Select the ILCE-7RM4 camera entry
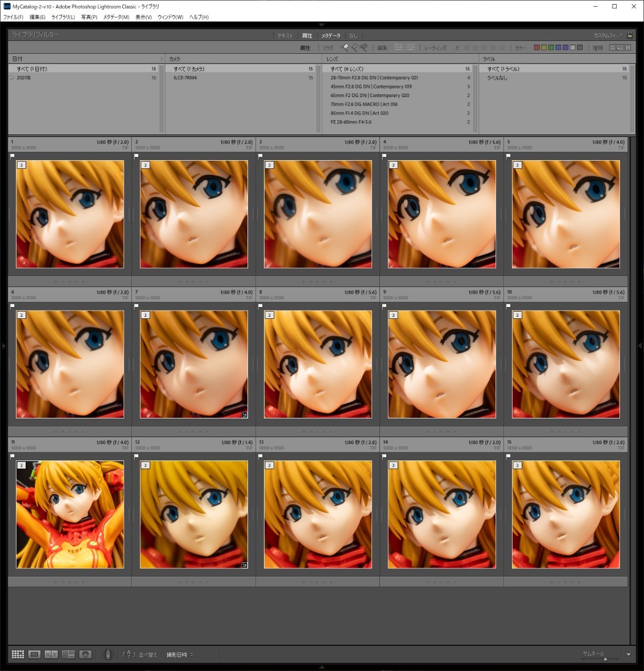Screen dimensions: 644x671 [x=240, y=78]
